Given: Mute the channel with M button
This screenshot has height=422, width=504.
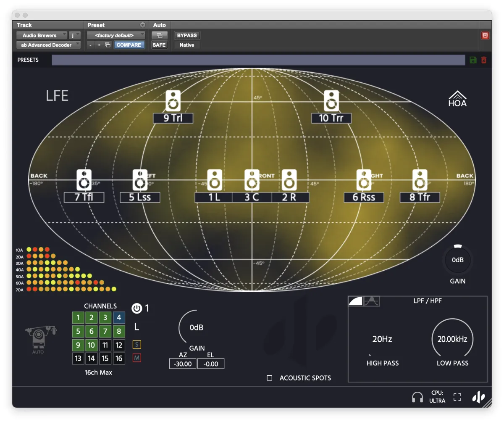Looking at the screenshot, I should click(136, 358).
